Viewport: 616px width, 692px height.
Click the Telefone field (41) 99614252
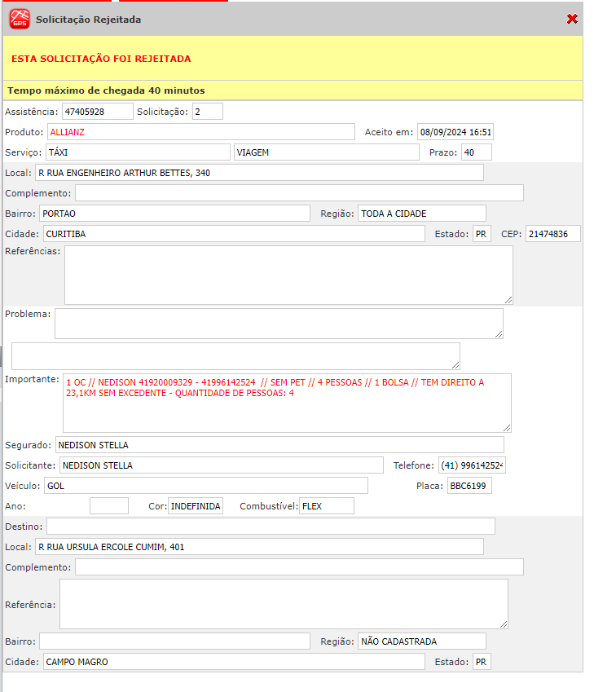click(x=472, y=465)
